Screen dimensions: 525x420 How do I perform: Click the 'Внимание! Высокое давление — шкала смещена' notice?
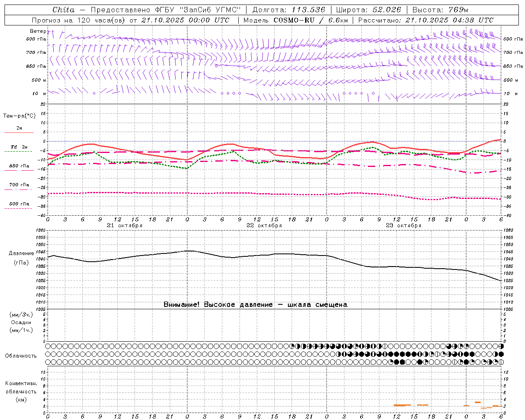pyautogui.click(x=256, y=305)
